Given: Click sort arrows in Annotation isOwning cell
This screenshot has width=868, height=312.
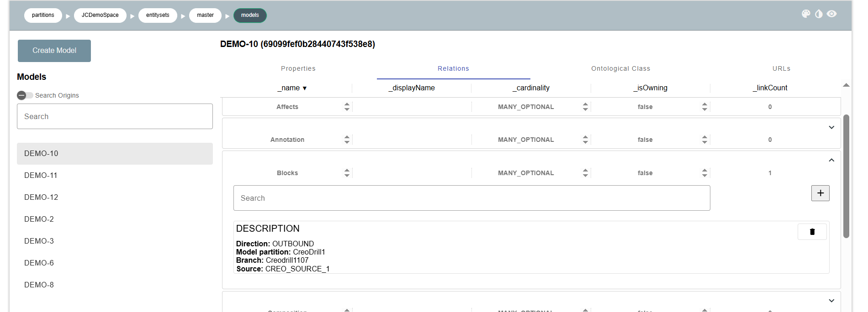Looking at the screenshot, I should [x=704, y=140].
